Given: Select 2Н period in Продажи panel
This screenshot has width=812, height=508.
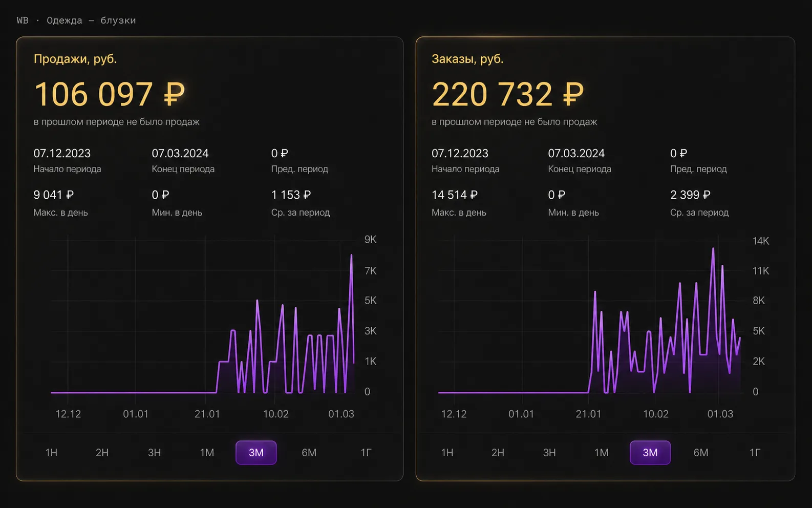Looking at the screenshot, I should (102, 453).
